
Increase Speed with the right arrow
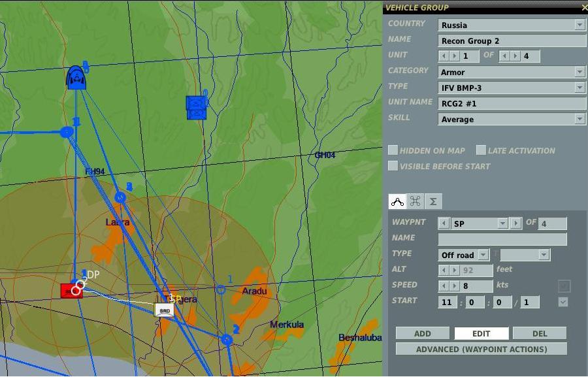454,286
